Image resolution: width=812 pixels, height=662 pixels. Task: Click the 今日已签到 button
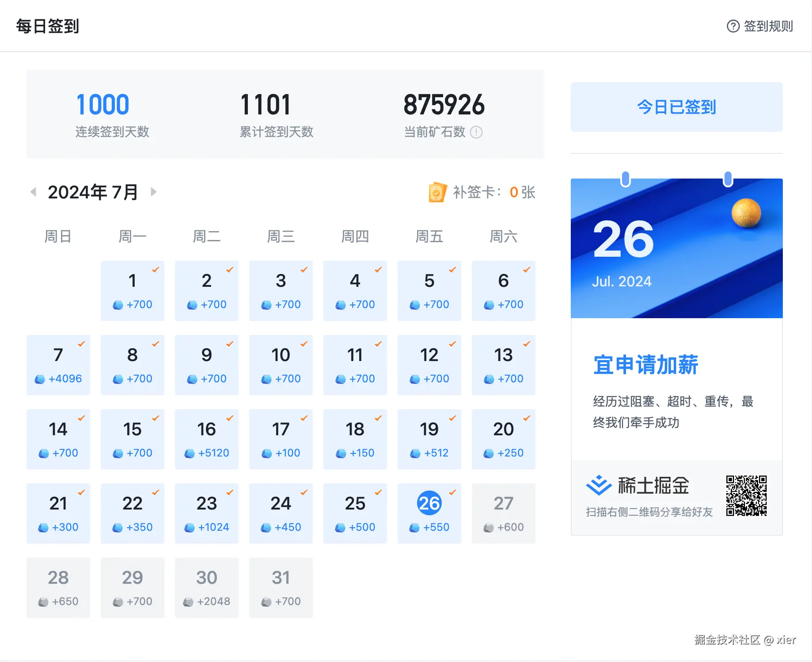(676, 107)
